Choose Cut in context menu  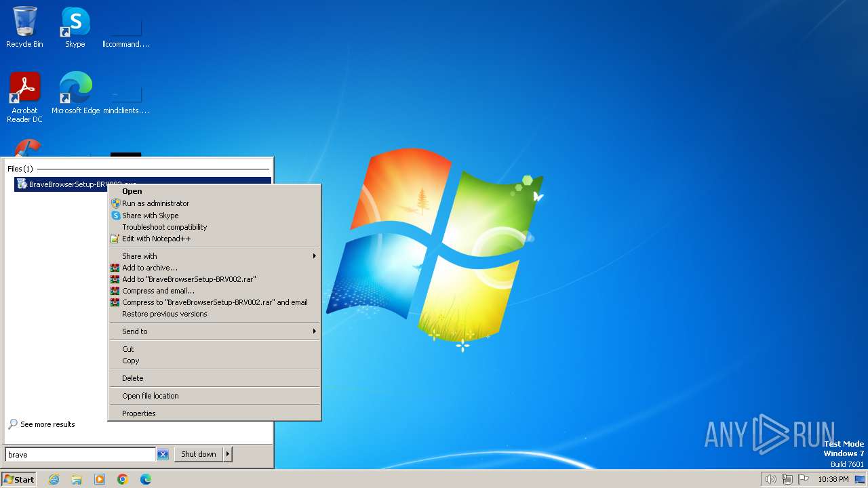[x=214, y=349]
